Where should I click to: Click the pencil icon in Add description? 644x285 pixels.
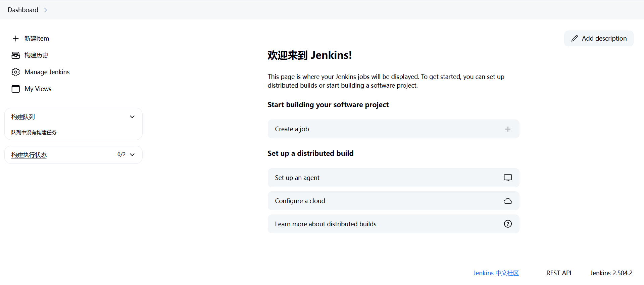[575, 39]
